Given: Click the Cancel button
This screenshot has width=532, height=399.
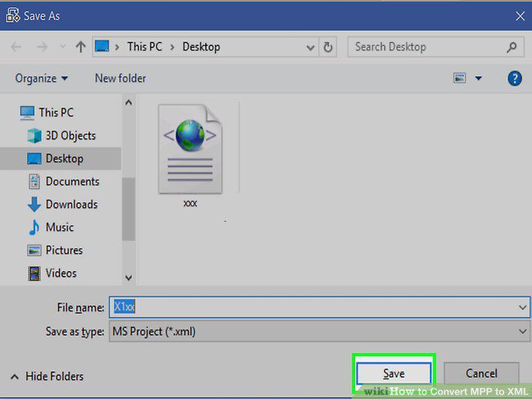Looking at the screenshot, I should pyautogui.click(x=481, y=373).
